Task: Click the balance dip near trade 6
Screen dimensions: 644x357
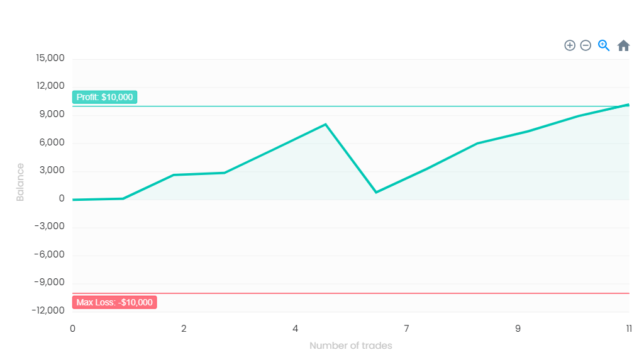Action: coord(376,192)
